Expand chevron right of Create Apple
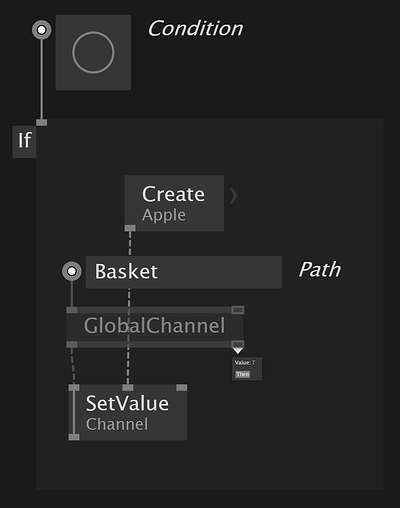Screen dimensions: 400x508 [x=234, y=196]
